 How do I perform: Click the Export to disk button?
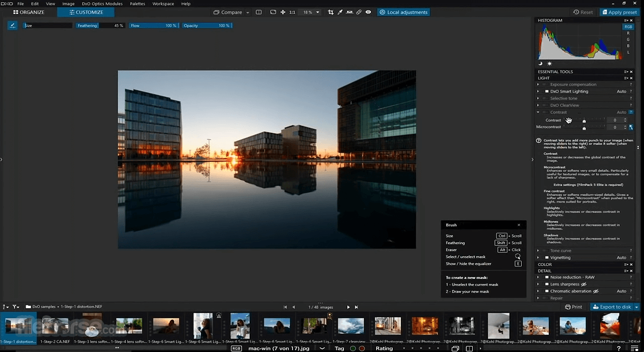click(x=612, y=307)
